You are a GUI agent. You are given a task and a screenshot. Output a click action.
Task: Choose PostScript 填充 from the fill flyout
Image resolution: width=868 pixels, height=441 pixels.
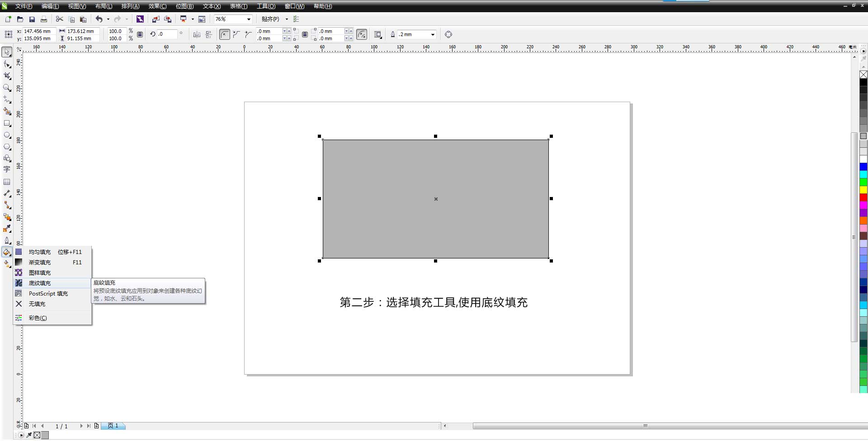click(x=52, y=293)
